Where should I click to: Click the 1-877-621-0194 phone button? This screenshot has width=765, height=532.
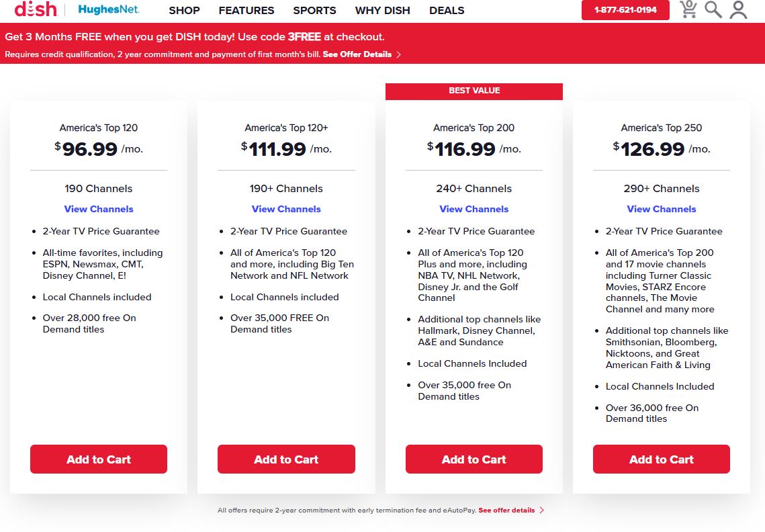click(625, 10)
